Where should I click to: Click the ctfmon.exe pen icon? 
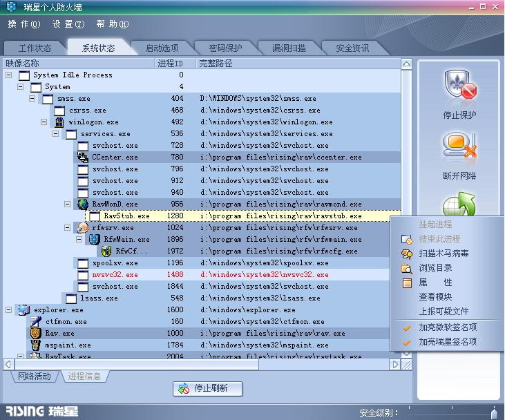click(35, 321)
